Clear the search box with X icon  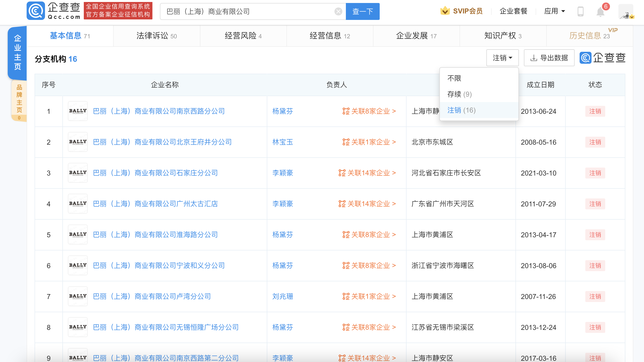(x=338, y=11)
